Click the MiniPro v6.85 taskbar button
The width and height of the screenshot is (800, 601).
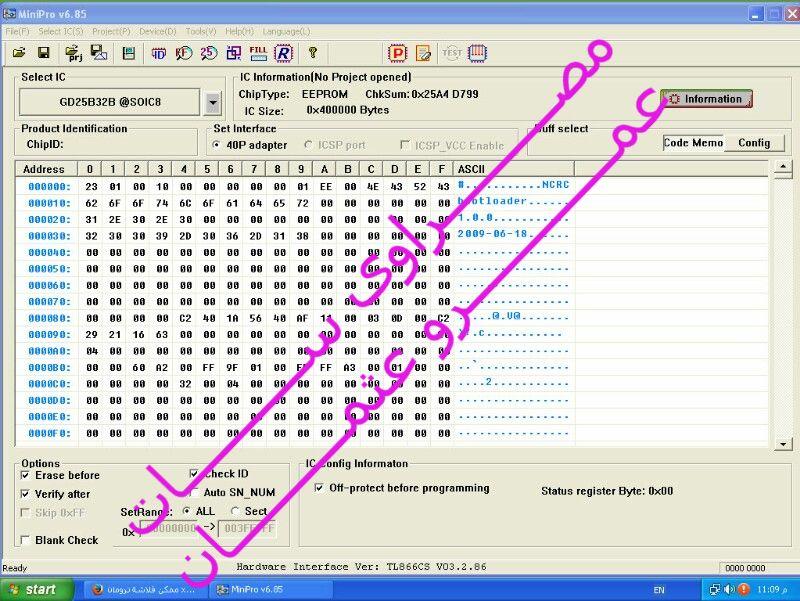click(x=272, y=590)
